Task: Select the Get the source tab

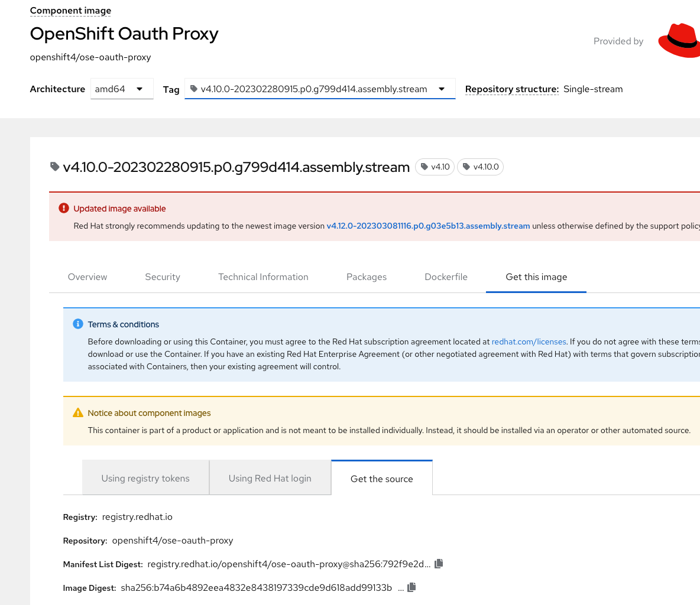Action: pyautogui.click(x=381, y=479)
